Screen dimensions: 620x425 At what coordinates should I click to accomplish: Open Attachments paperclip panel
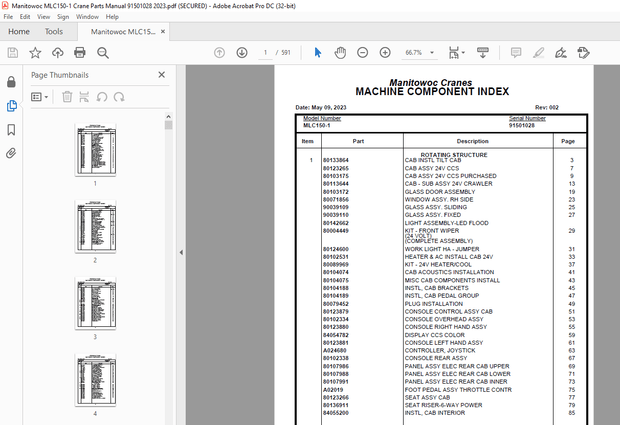11,153
